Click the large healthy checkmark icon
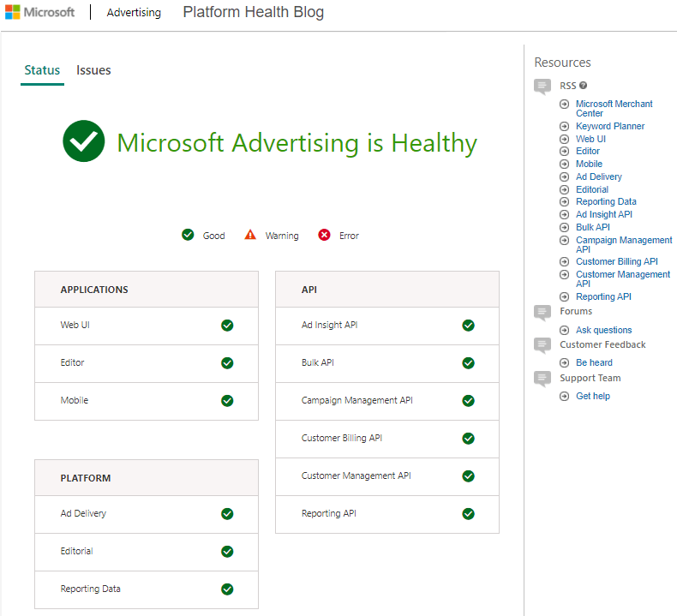Viewport: 677px width, 616px height. 84,142
